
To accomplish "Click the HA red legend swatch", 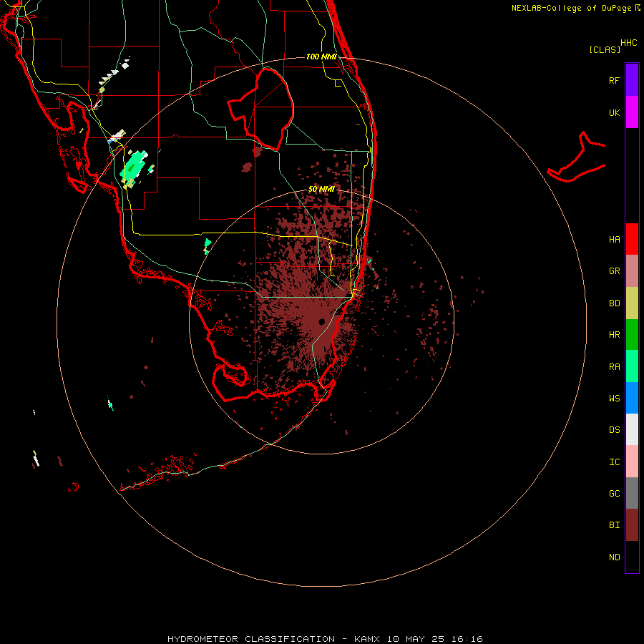I will click(632, 239).
